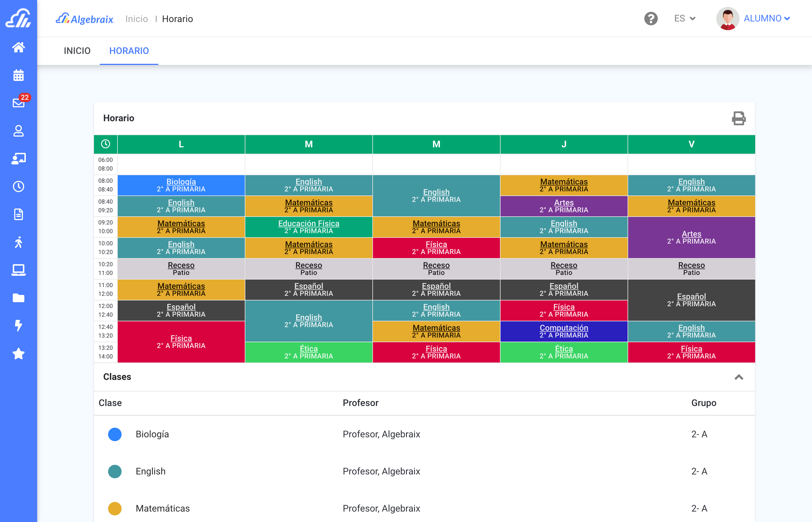The image size is (812, 522).
Task: Click the star icon in sidebar
Action: point(18,354)
